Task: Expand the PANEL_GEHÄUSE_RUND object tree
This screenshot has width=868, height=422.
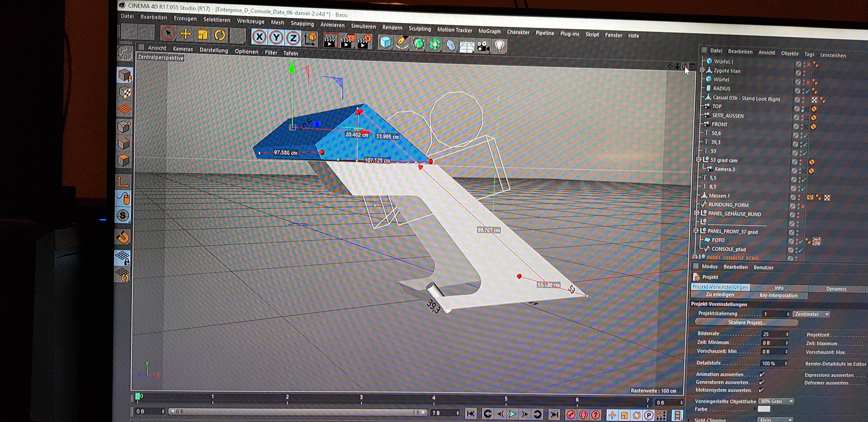Action: click(696, 213)
